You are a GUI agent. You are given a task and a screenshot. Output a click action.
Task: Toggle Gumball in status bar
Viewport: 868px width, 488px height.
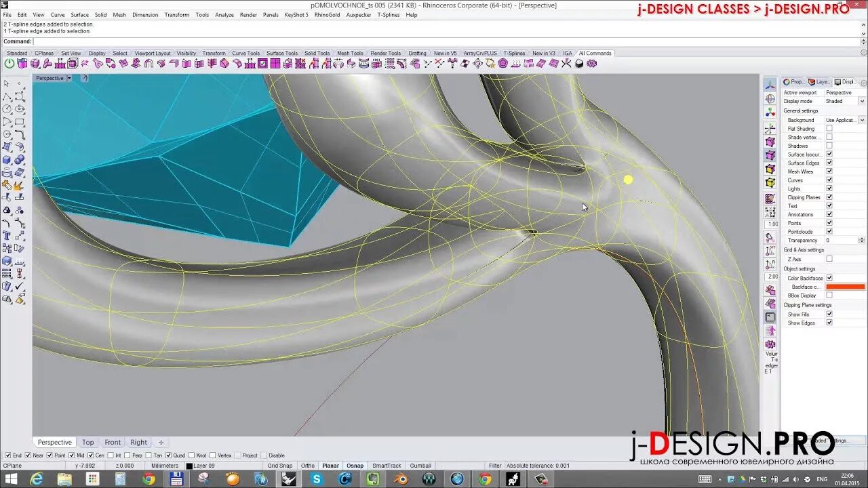point(420,466)
